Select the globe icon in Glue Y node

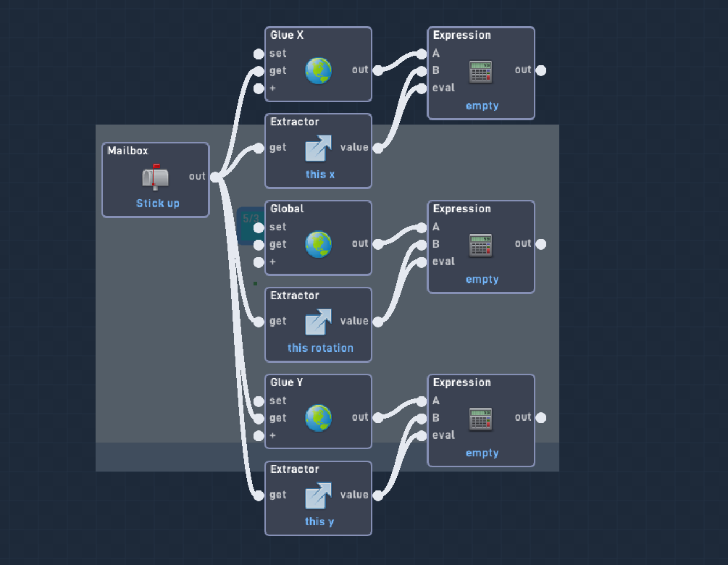click(x=319, y=418)
